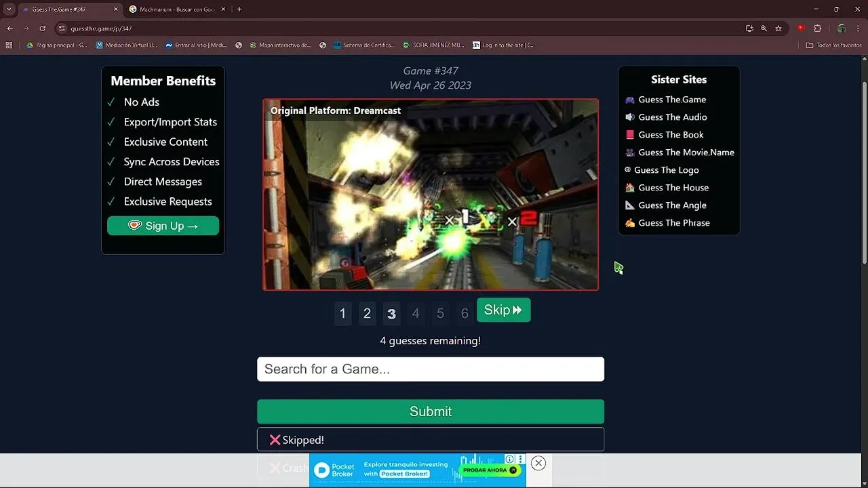This screenshot has height=488, width=868.
Task: Open the zoom magnifier icon in address bar
Action: pos(764,28)
